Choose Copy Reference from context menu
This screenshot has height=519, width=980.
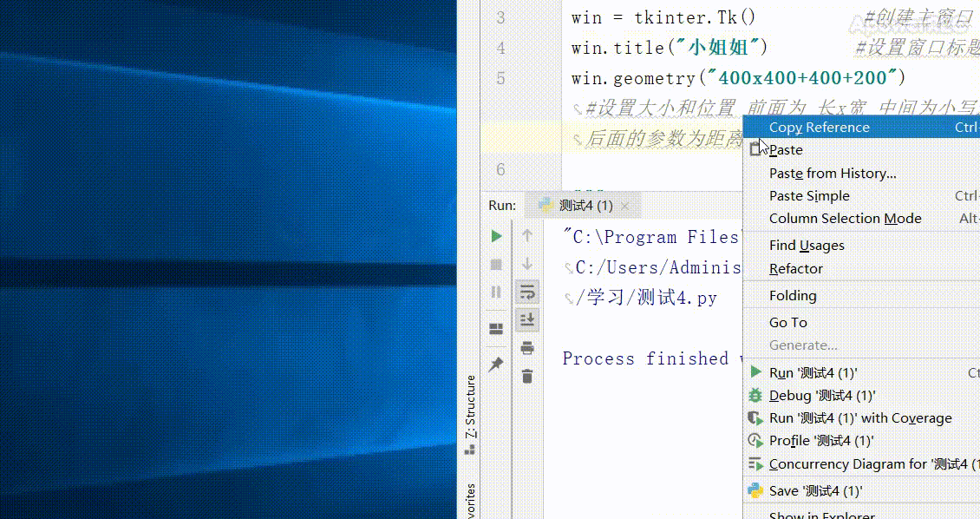pos(861,127)
